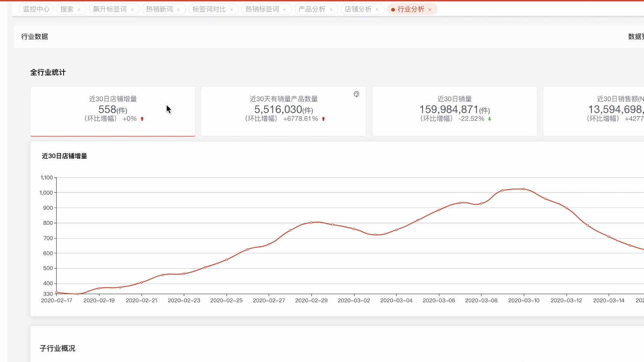
Task: Select the 近30天有销量产品数量 card
Action: [283, 111]
